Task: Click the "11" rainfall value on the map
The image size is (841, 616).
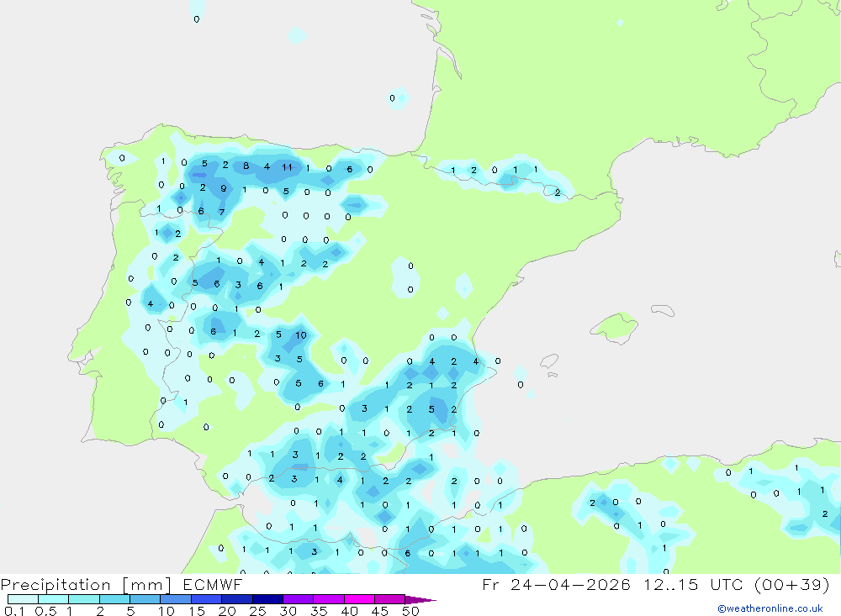Action: (287, 167)
